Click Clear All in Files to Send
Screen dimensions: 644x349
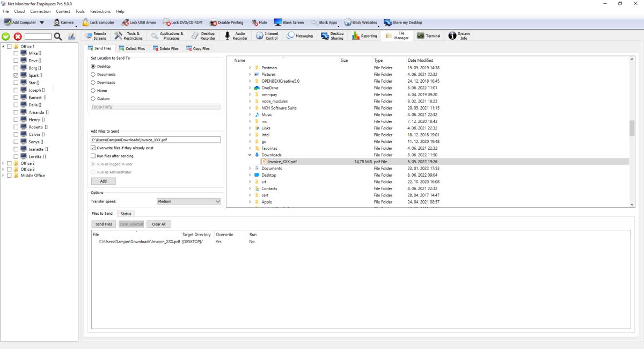pyautogui.click(x=158, y=224)
